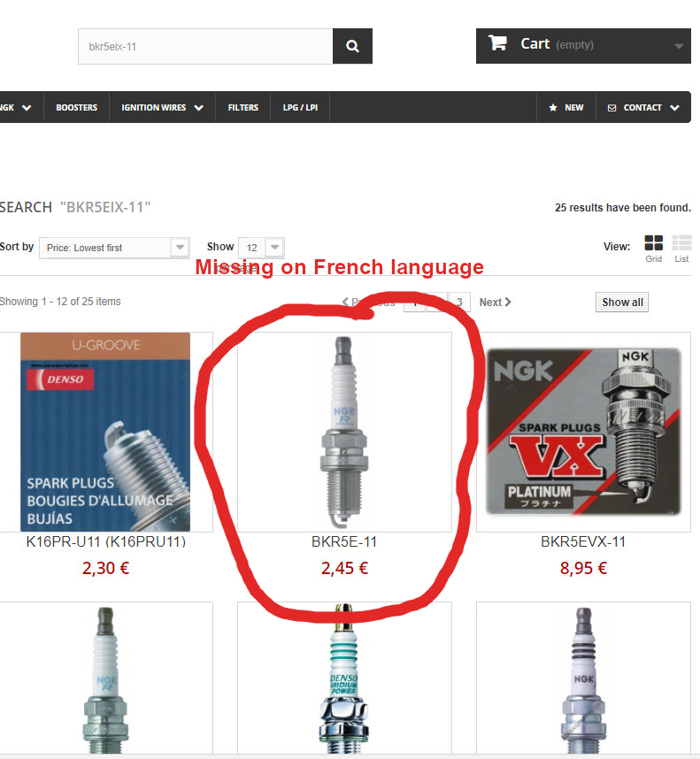This screenshot has height=759, width=700.
Task: Open the shopping cart icon
Action: 497,43
